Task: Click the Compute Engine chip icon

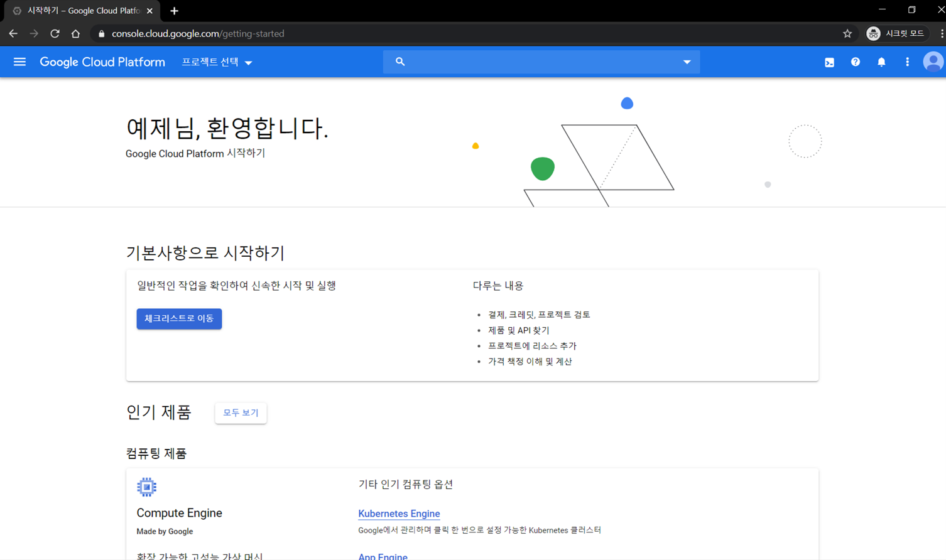Action: point(146,487)
